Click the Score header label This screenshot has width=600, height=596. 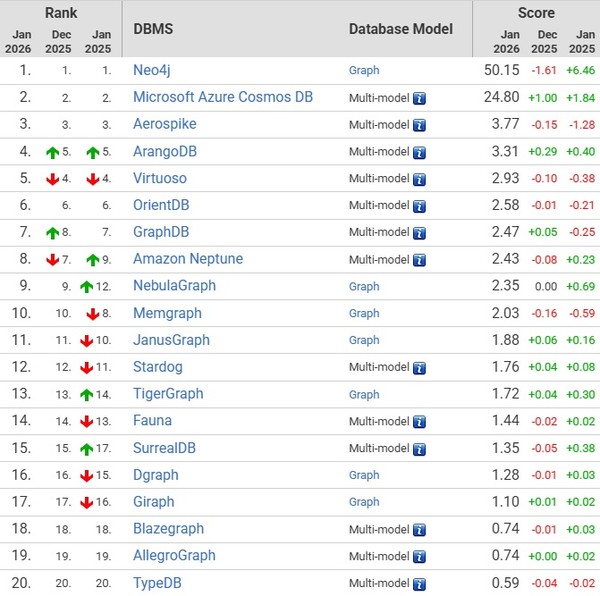point(536,13)
